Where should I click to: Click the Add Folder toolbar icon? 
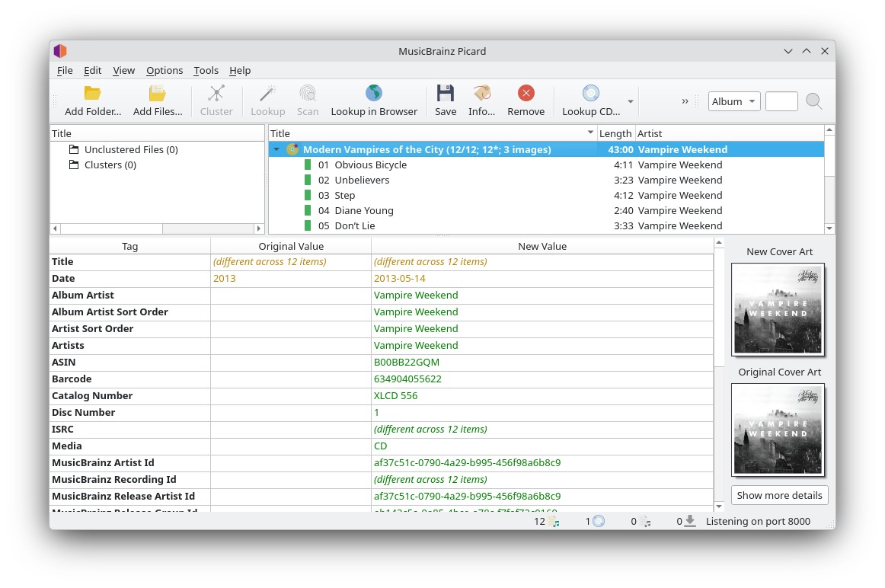coord(93,93)
